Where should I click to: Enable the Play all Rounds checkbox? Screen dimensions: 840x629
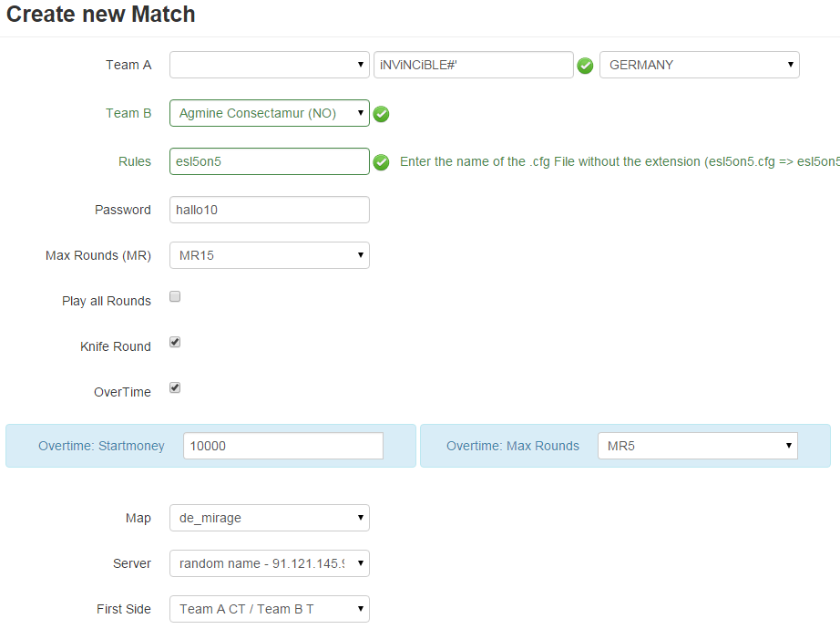(x=175, y=296)
